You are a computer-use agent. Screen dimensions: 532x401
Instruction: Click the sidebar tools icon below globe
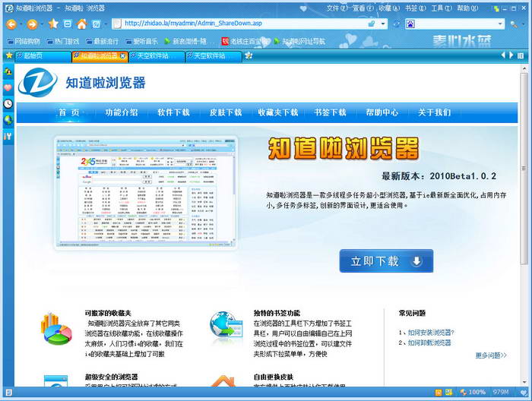pyautogui.click(x=8, y=136)
